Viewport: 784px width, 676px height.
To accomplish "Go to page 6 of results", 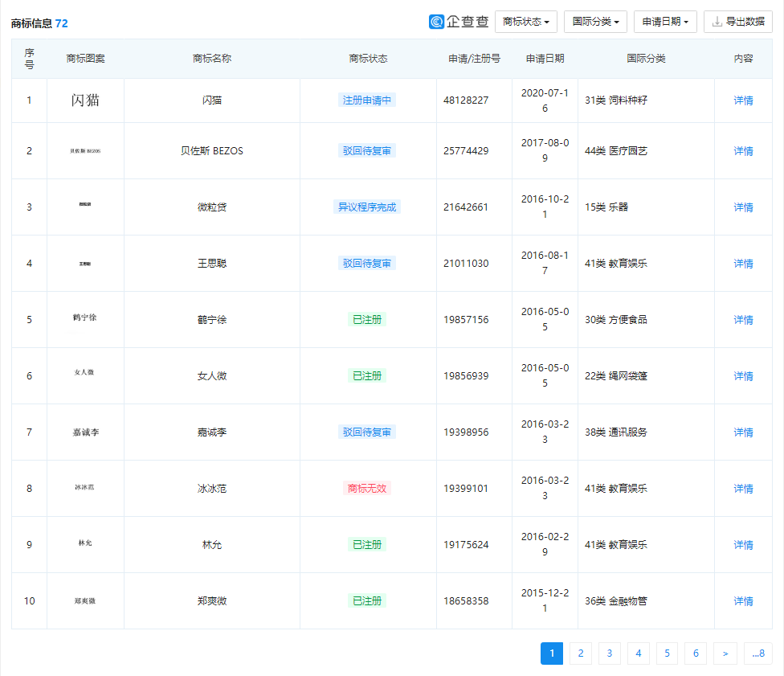I will click(x=696, y=653).
